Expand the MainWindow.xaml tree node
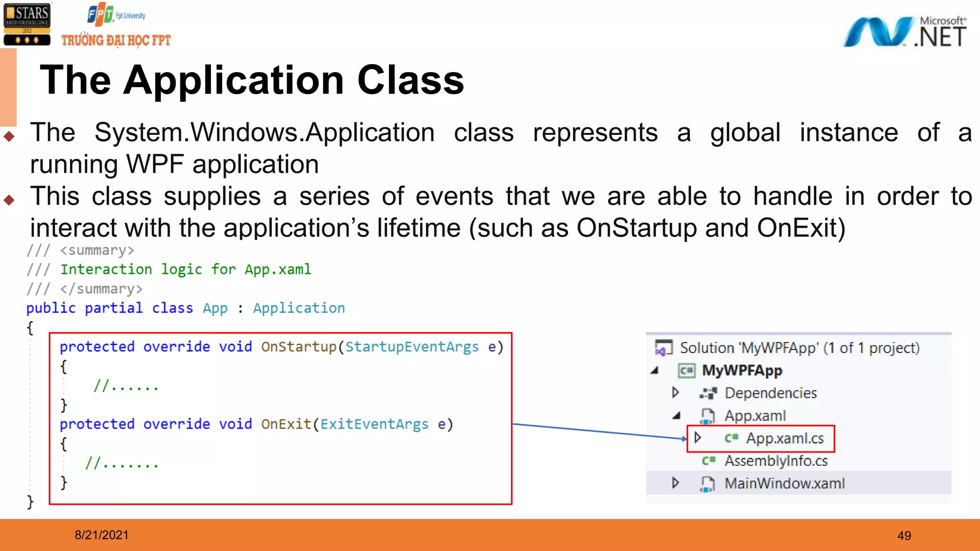The width and height of the screenshot is (980, 551). tap(675, 483)
